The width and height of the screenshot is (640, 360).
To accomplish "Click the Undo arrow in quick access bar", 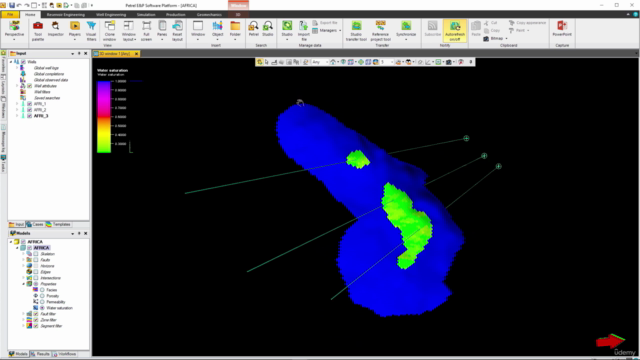I will click(19, 5).
